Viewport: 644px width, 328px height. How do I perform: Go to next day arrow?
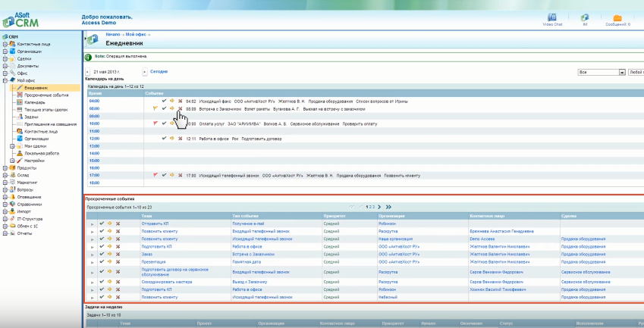[145, 72]
